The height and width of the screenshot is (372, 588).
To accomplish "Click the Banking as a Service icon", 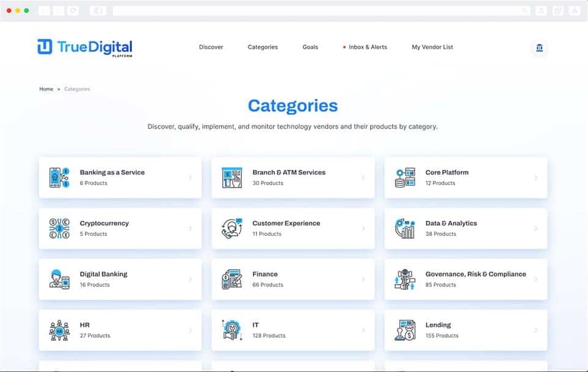I will 59,177.
